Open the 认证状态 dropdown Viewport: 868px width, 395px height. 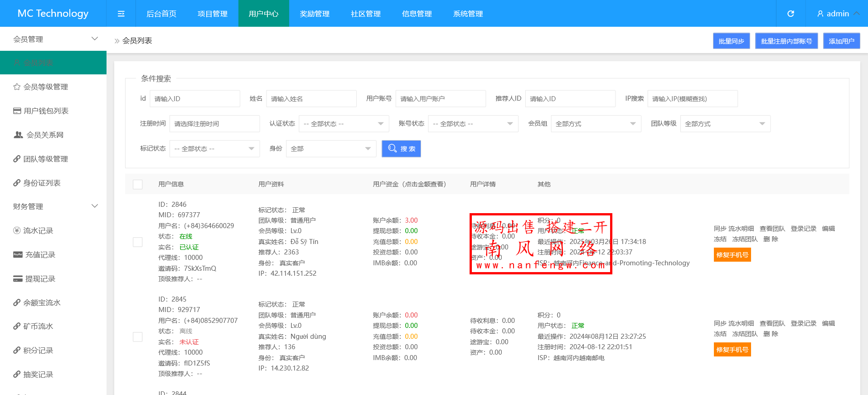click(x=344, y=124)
